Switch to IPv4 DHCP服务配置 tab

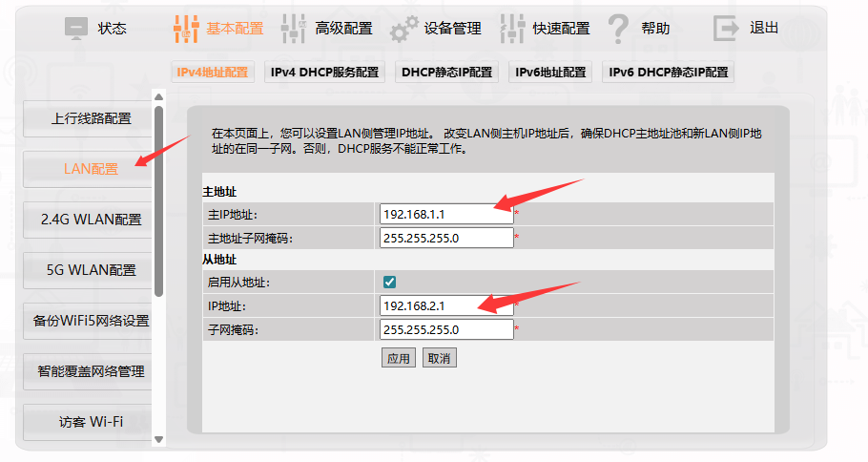click(324, 72)
